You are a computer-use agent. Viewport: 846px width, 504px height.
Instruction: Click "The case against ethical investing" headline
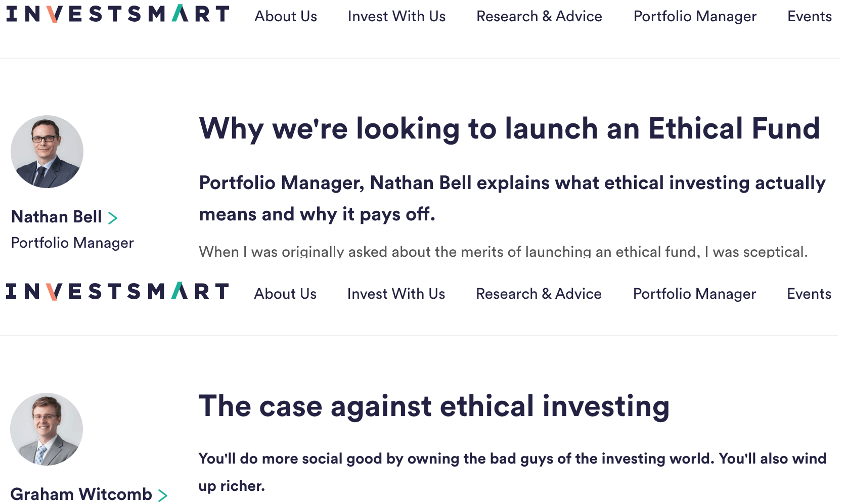coord(434,406)
